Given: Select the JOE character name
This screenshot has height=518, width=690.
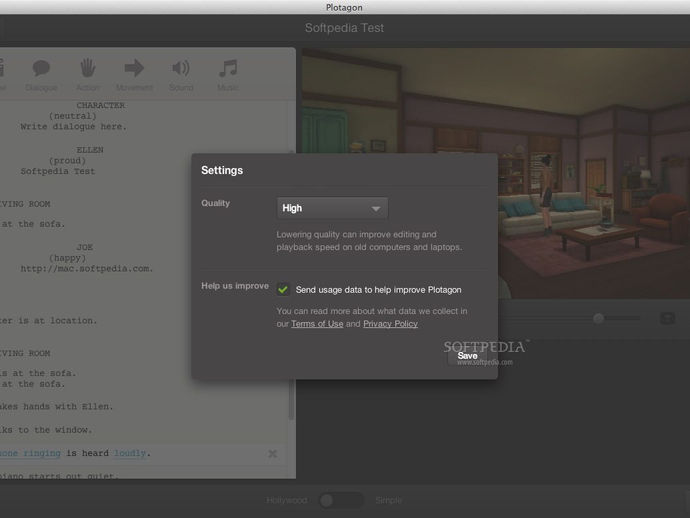Looking at the screenshot, I should click(x=84, y=247).
